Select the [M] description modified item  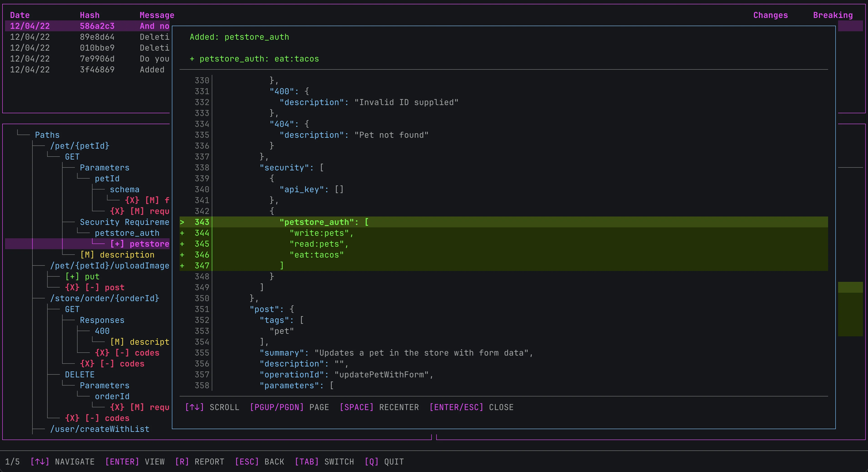click(117, 255)
